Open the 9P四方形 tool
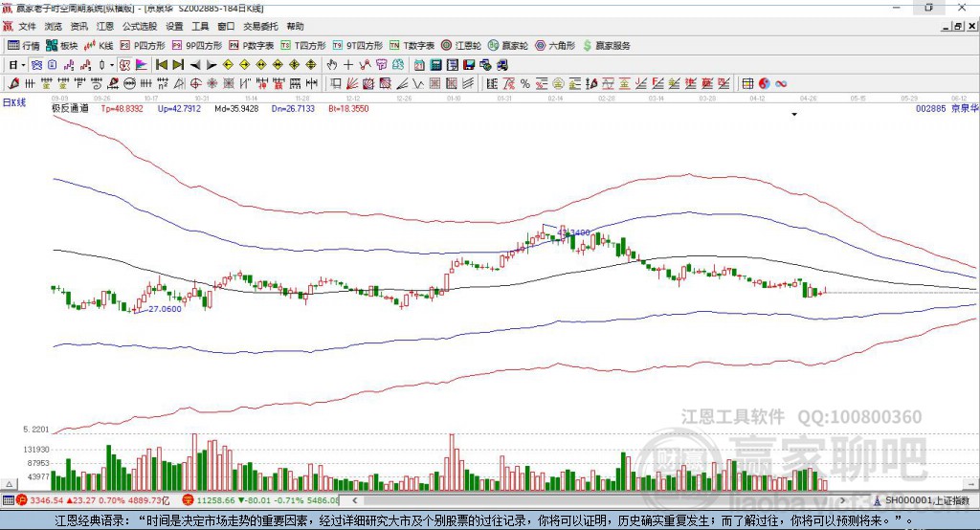This screenshot has width=980, height=530. tap(197, 46)
